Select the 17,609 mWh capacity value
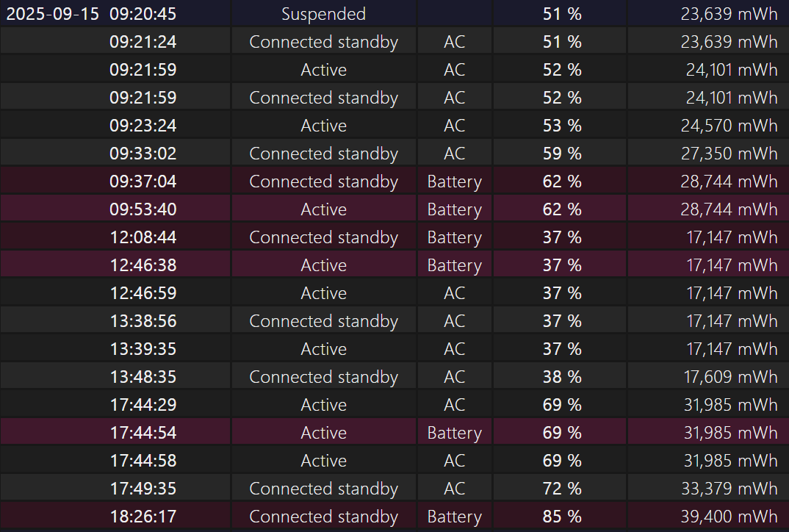Viewport: 789px width, 532px height. pyautogui.click(x=729, y=377)
